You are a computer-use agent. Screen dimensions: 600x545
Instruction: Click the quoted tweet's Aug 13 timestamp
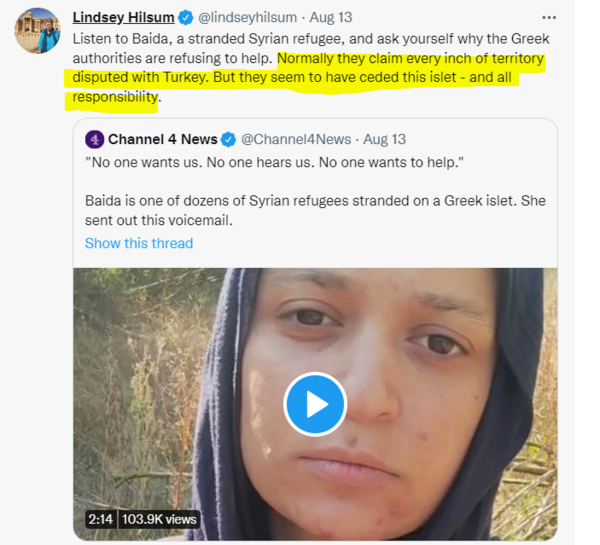pos(385,139)
